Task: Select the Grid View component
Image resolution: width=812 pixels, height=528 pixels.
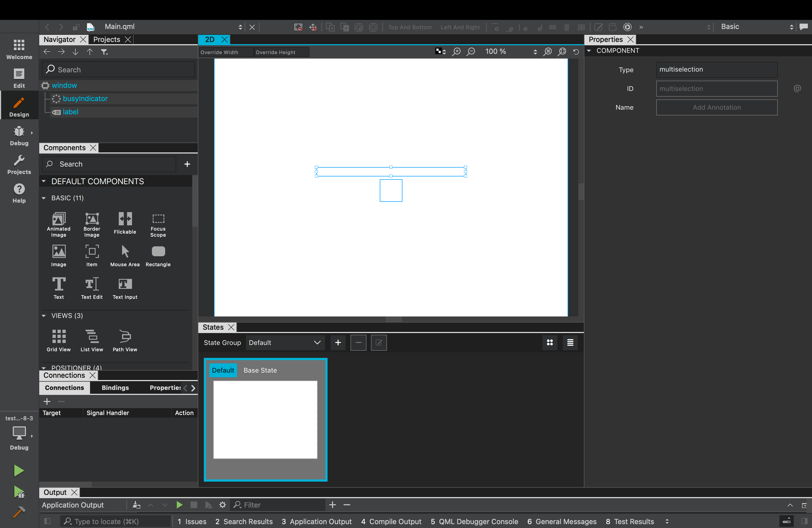Action: click(x=58, y=339)
